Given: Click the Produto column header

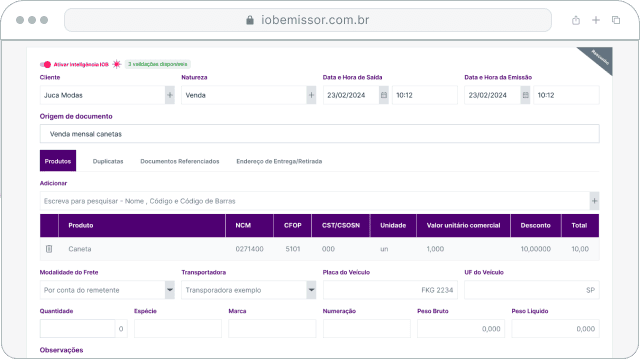Looking at the screenshot, I should pyautogui.click(x=142, y=225).
